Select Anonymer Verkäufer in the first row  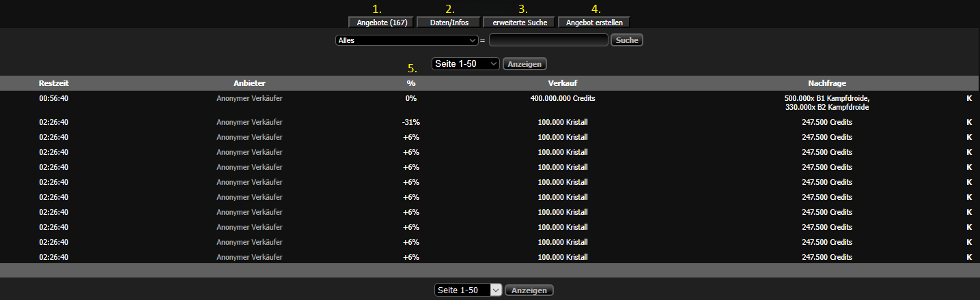(249, 98)
